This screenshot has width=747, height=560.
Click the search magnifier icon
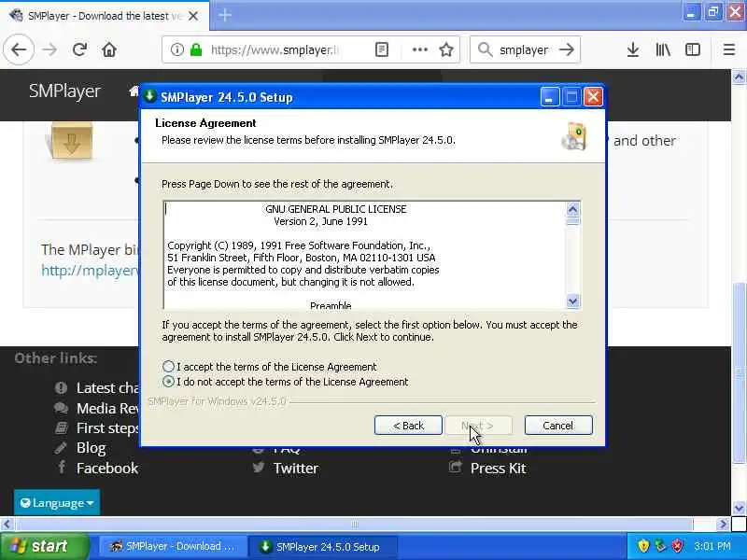click(x=485, y=49)
